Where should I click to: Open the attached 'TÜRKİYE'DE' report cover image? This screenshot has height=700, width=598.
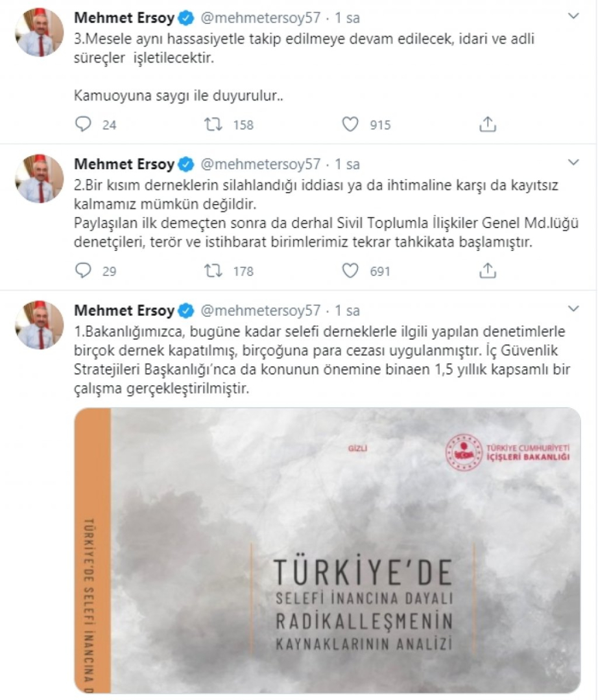(328, 550)
